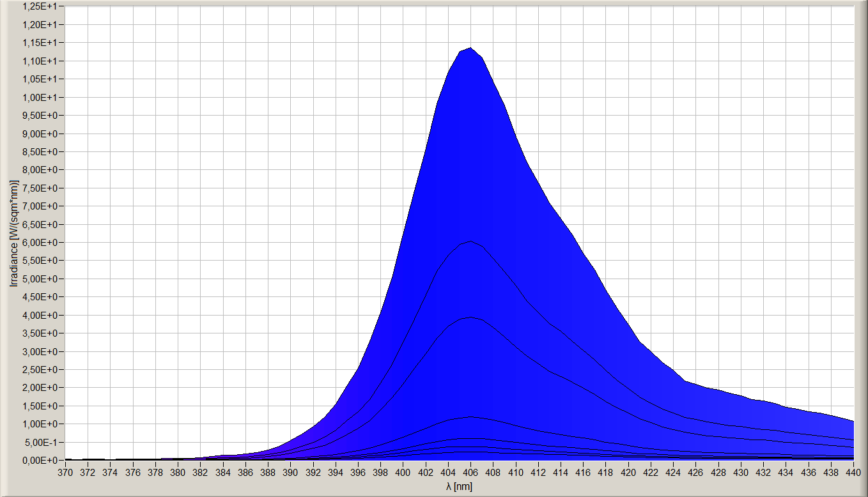Click the X-axis tick 370
Image resolution: width=868 pixels, height=497 pixels.
point(65,473)
